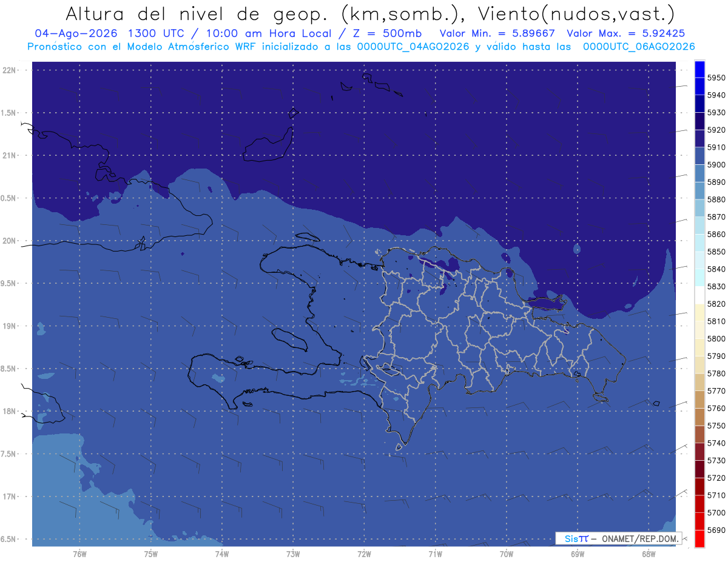This screenshot has height=562, width=728.
Task: Click the 75W longitude axis label
Action: coord(151,554)
